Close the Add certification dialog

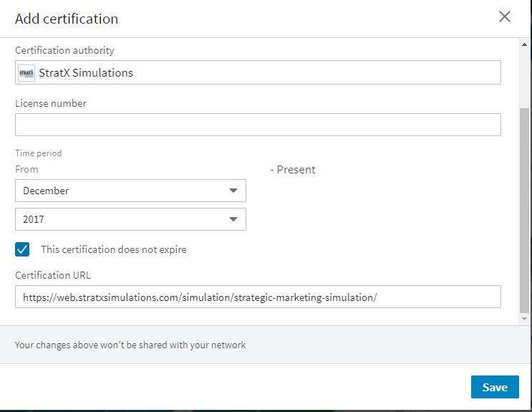click(505, 17)
